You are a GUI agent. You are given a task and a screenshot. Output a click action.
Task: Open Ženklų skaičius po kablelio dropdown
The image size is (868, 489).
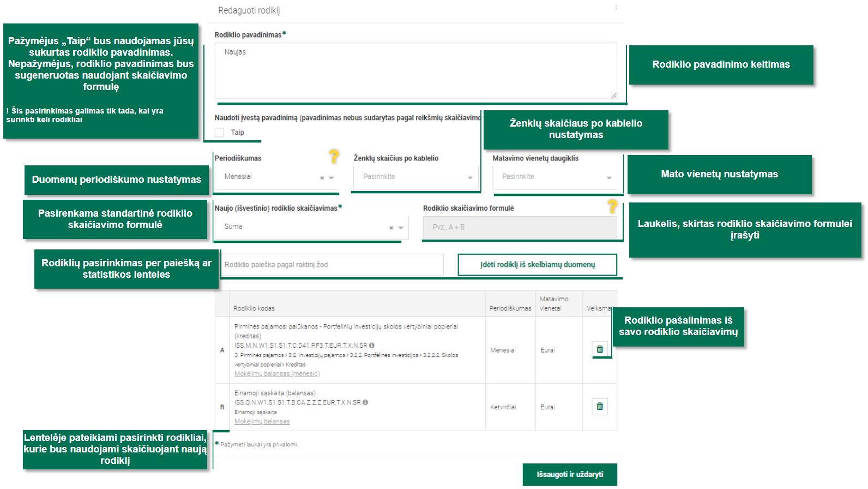point(415,177)
